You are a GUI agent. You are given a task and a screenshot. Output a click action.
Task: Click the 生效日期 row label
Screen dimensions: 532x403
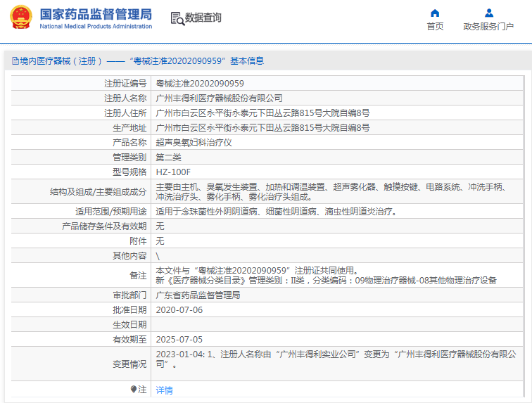click(x=129, y=325)
